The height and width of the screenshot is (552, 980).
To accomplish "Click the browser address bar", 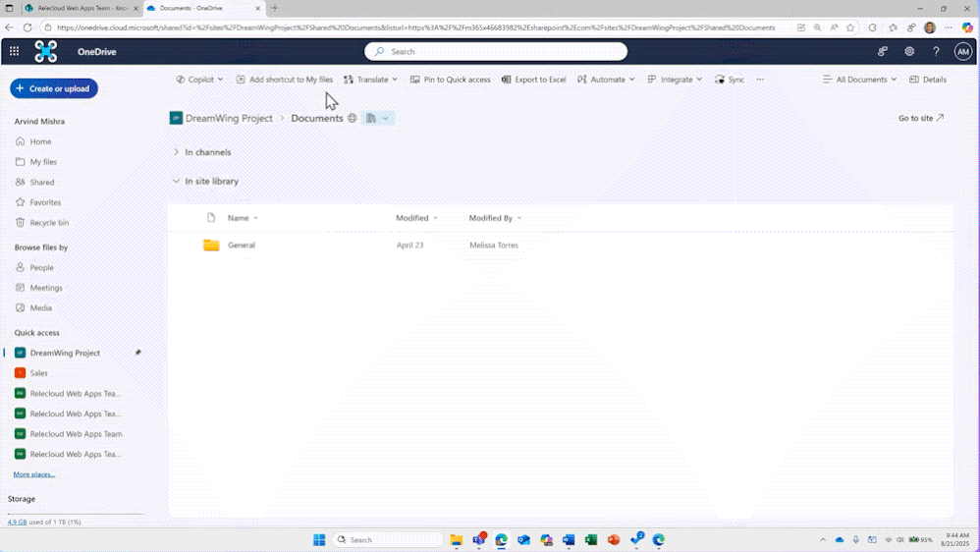I will coord(415,28).
